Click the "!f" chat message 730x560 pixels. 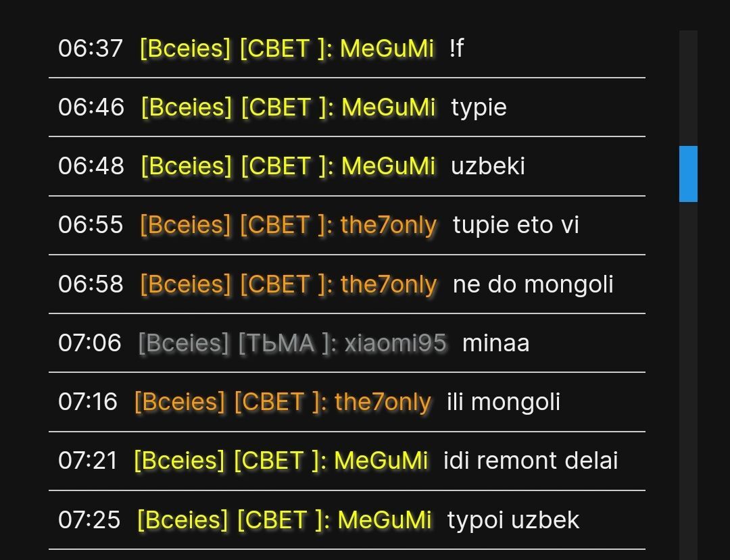(456, 49)
